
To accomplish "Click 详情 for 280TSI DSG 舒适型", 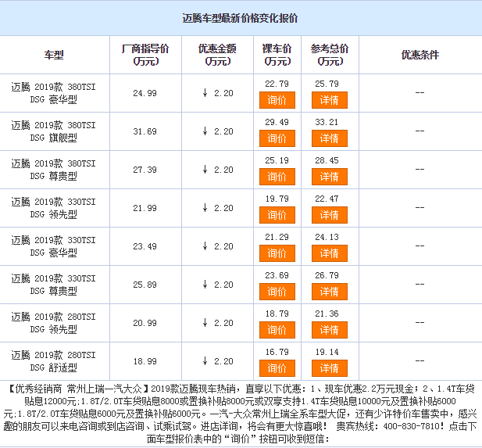I will click(x=329, y=368).
